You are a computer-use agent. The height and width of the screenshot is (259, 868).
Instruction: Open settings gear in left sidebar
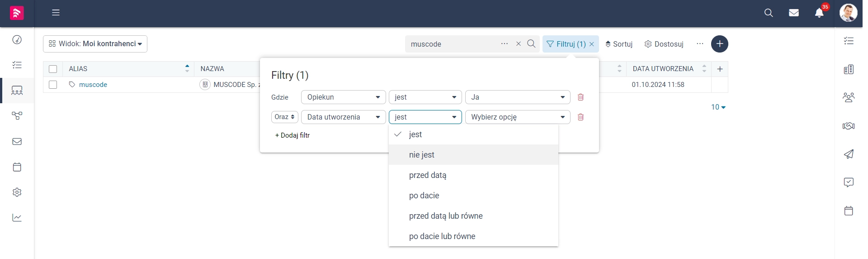click(x=17, y=192)
